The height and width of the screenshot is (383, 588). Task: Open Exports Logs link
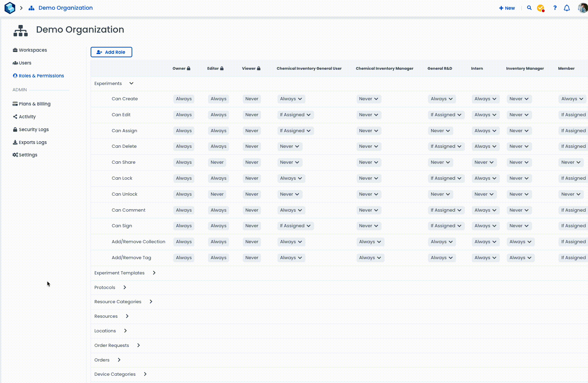click(x=30, y=142)
